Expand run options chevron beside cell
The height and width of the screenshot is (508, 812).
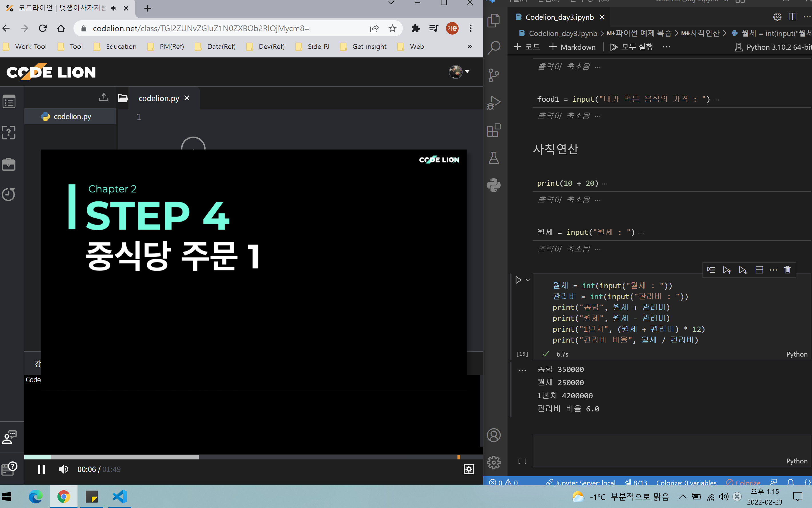(528, 280)
